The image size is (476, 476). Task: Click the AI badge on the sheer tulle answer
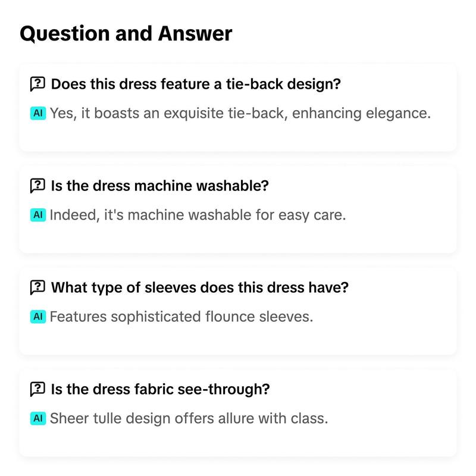[38, 418]
